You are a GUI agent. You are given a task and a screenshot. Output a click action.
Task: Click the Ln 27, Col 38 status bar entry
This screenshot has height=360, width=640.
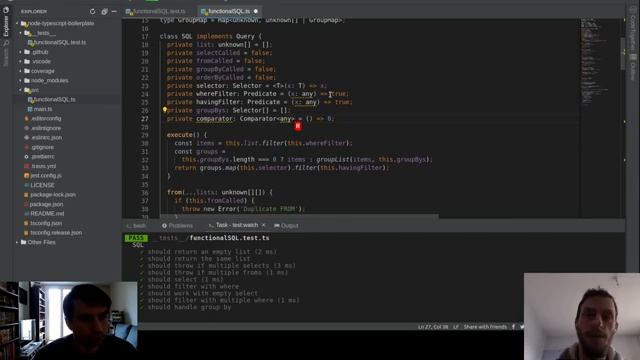click(x=433, y=327)
